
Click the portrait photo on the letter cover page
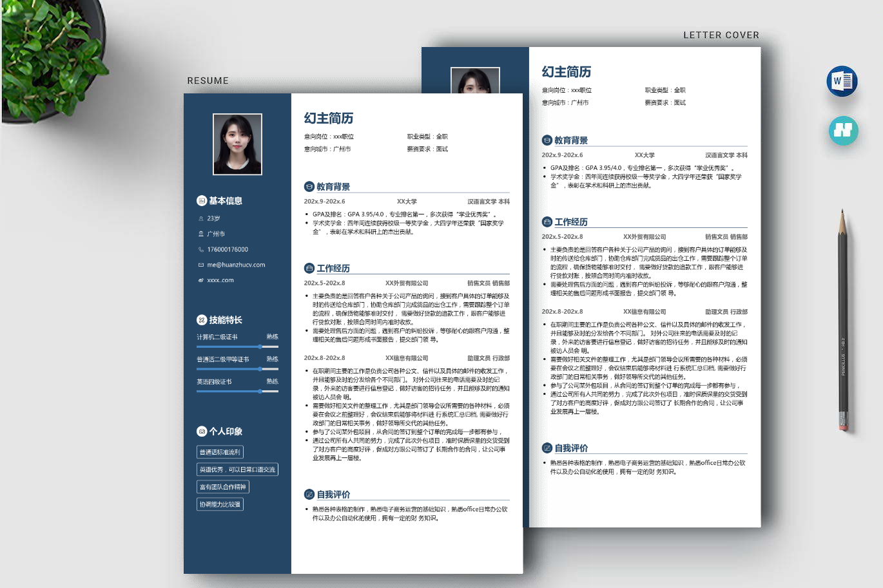[475, 81]
